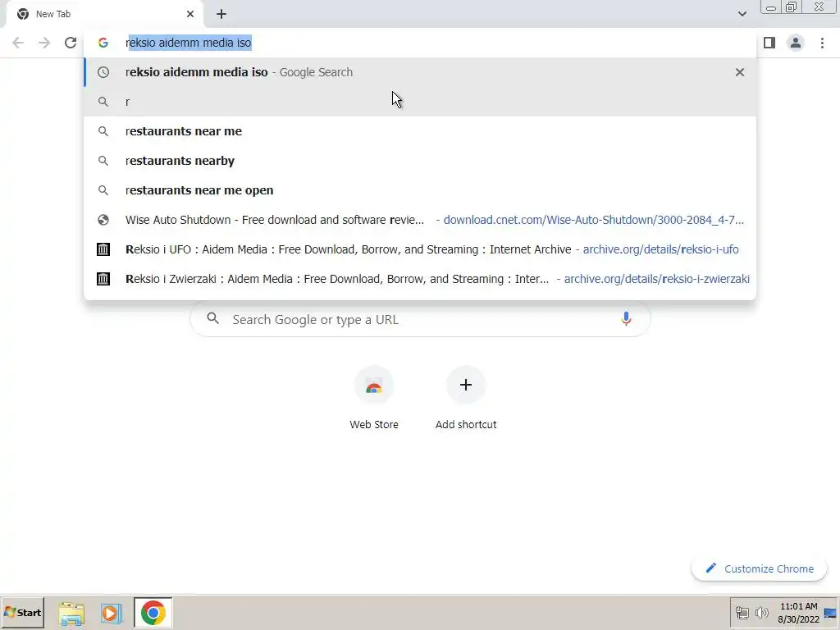Reload the page with the refresh icon
This screenshot has width=840, height=630.
click(x=71, y=43)
